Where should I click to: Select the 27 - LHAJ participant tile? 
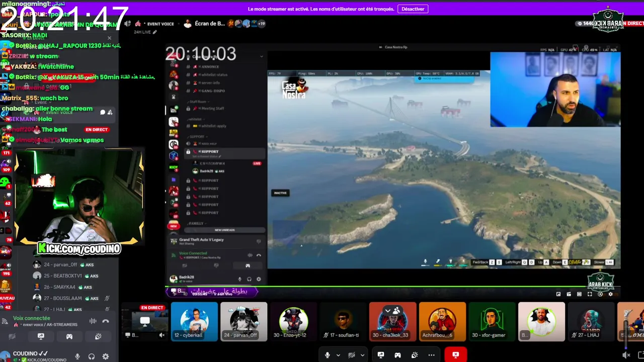(591, 321)
